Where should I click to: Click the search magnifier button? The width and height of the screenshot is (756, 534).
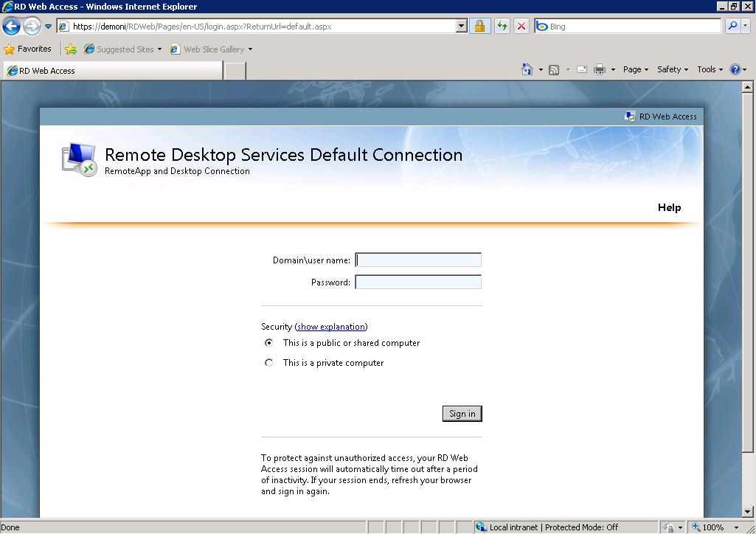click(732, 26)
